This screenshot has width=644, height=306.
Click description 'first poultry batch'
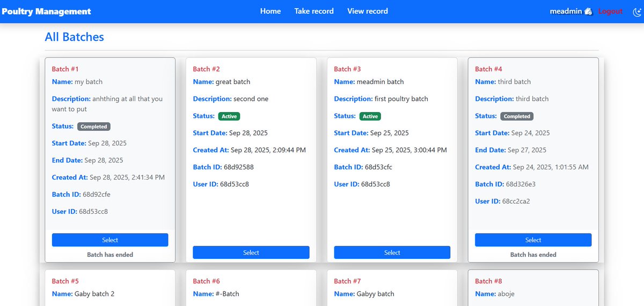[x=401, y=99]
